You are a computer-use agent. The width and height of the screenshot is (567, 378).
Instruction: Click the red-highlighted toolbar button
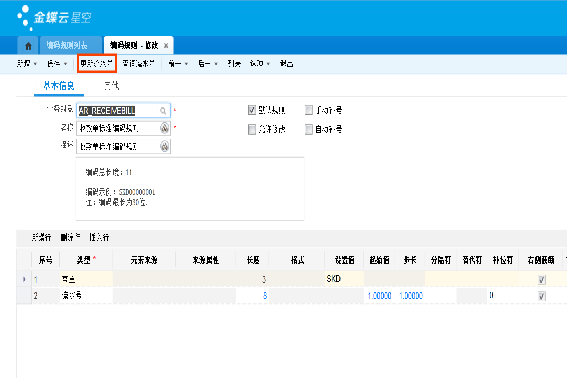pos(97,64)
